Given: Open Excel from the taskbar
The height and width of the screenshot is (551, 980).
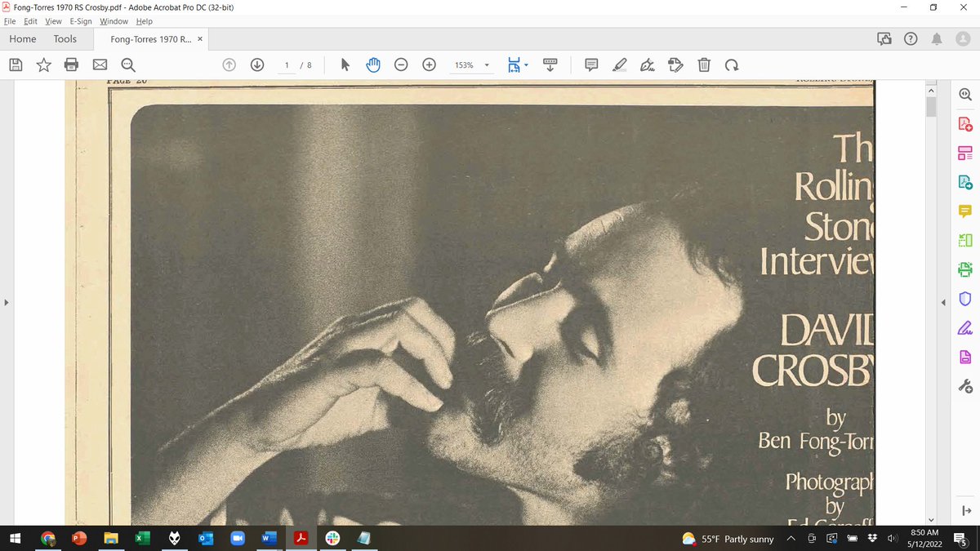Looking at the screenshot, I should tap(141, 539).
